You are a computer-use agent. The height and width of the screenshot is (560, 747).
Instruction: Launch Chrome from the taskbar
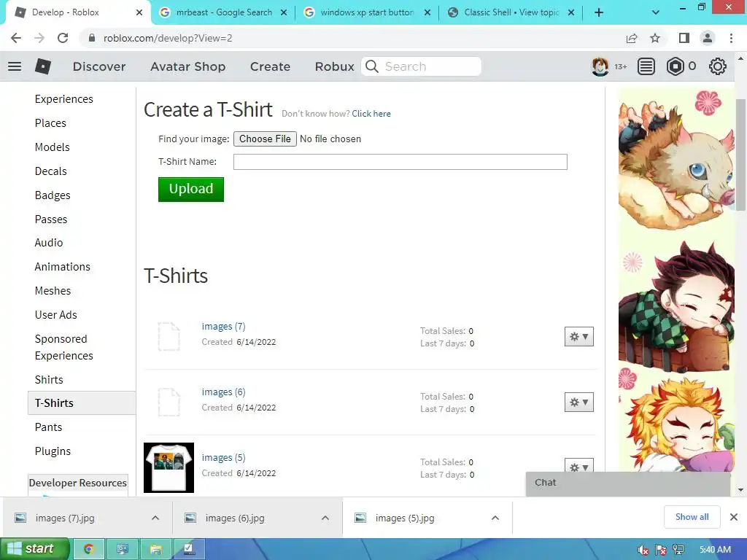click(88, 549)
